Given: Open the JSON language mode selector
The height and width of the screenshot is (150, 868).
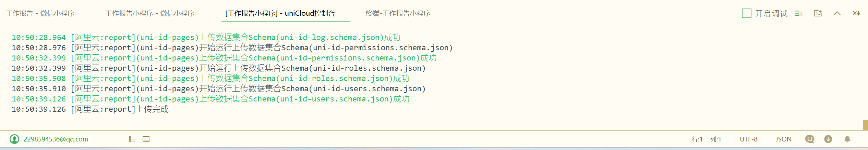Looking at the screenshot, I should coord(783,139).
